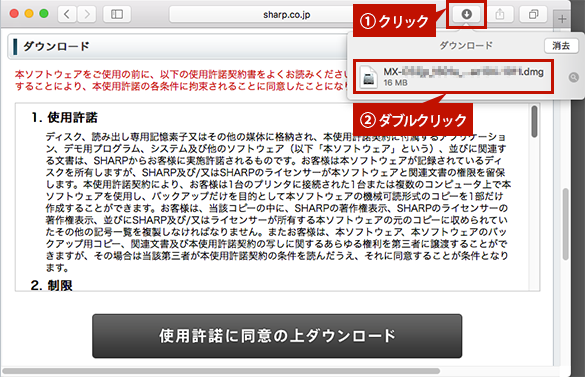Click the red license warning text
The width and height of the screenshot is (585, 377).
coord(181,80)
